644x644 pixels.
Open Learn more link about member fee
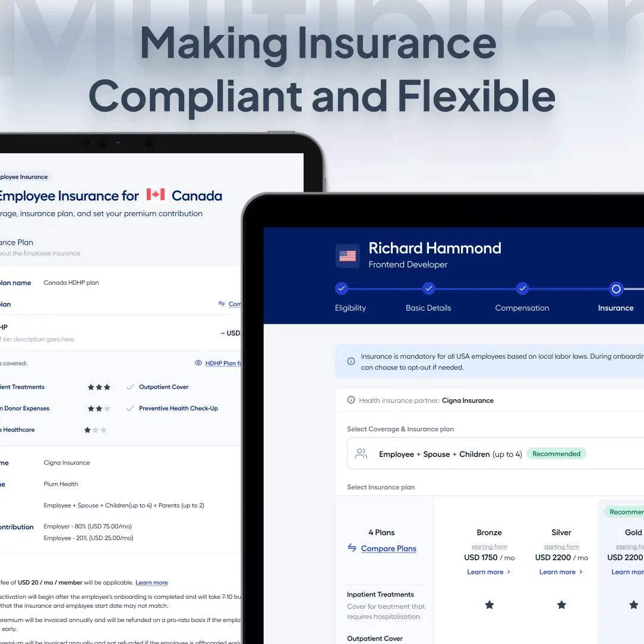click(x=151, y=582)
